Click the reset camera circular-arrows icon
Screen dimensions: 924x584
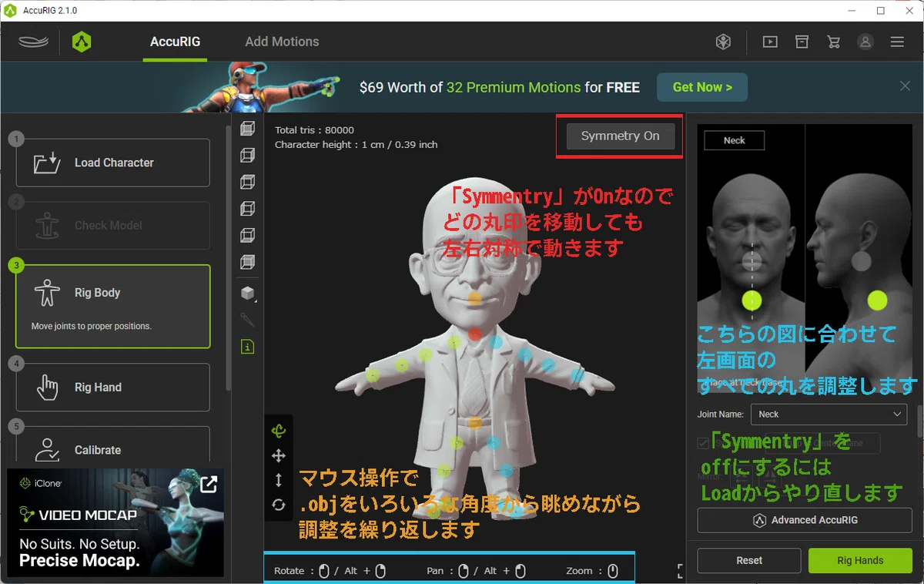pos(279,505)
